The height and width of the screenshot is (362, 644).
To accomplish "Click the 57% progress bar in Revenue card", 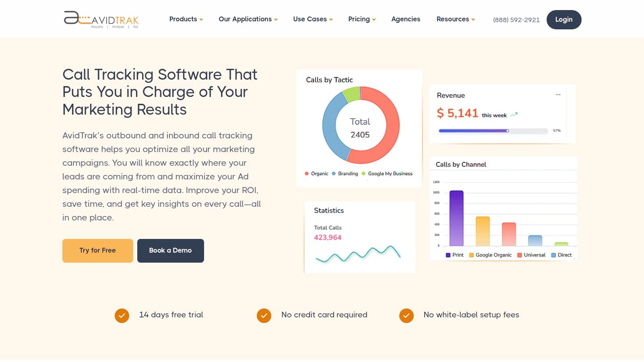I will pos(493,130).
